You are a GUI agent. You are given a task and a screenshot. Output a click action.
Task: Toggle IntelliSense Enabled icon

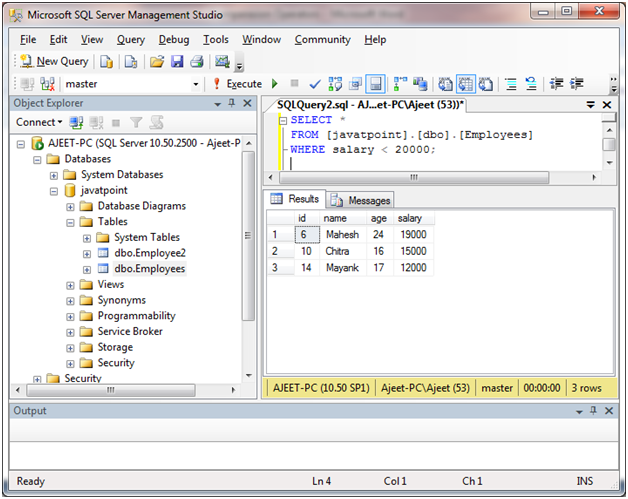(x=375, y=84)
